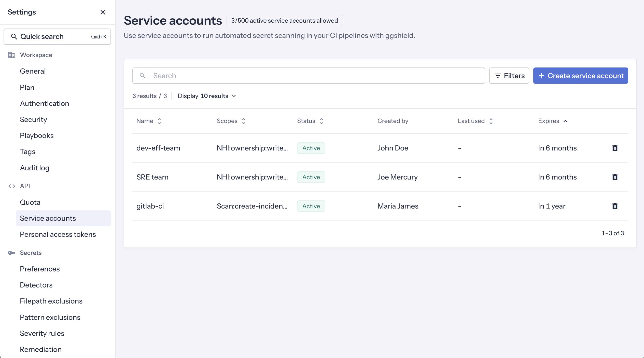Screen dimensions: 644x358
Task: Click the funnel icon on the Filters button
Action: click(x=498, y=76)
